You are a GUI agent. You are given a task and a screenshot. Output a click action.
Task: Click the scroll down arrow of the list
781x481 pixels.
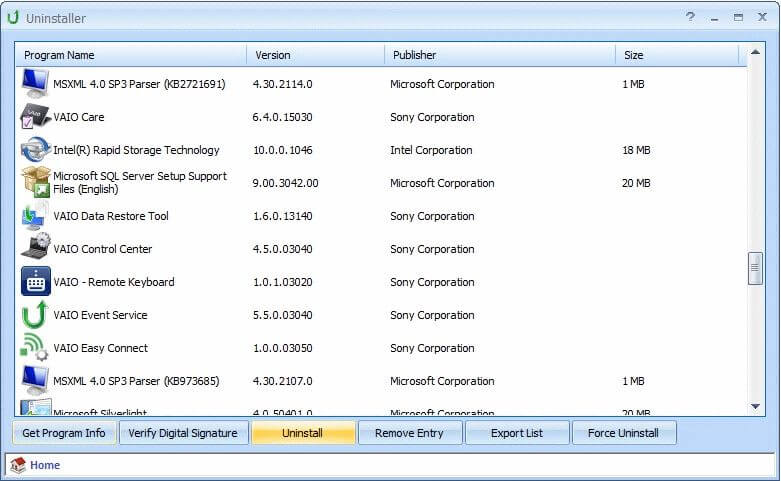point(756,407)
